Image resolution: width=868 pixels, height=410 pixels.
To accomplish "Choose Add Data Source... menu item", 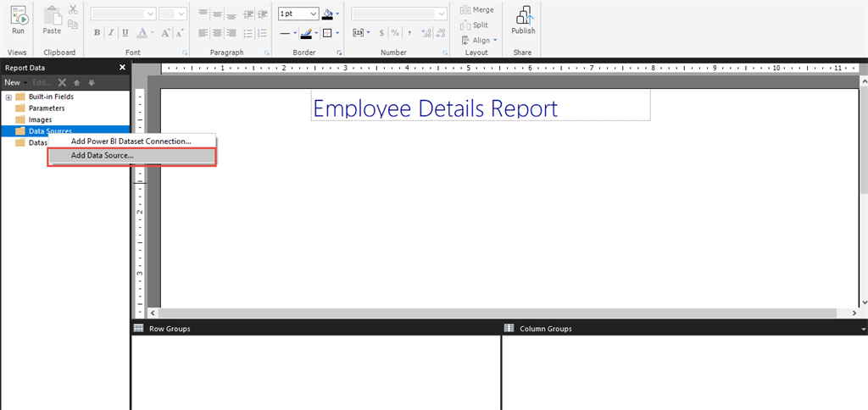I will click(131, 156).
